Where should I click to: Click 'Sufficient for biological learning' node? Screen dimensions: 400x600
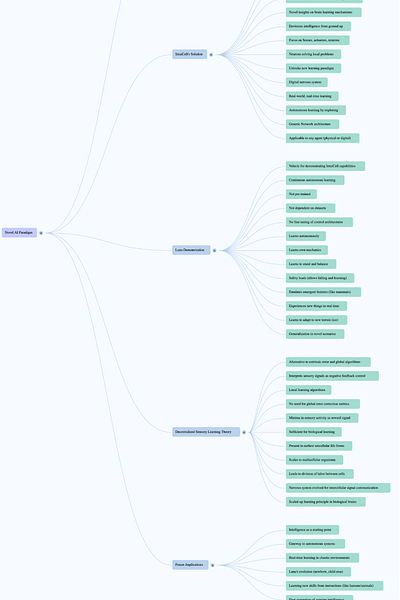pyautogui.click(x=313, y=432)
